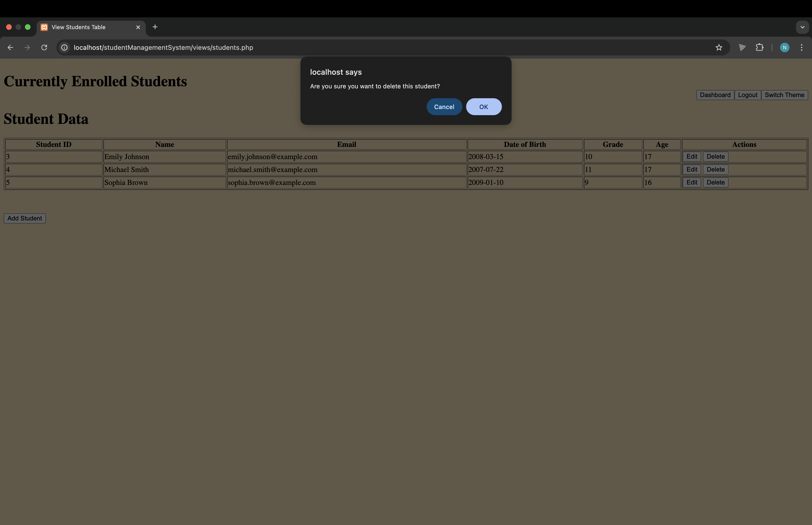
Task: Open a new tab with plus icon
Action: click(155, 27)
